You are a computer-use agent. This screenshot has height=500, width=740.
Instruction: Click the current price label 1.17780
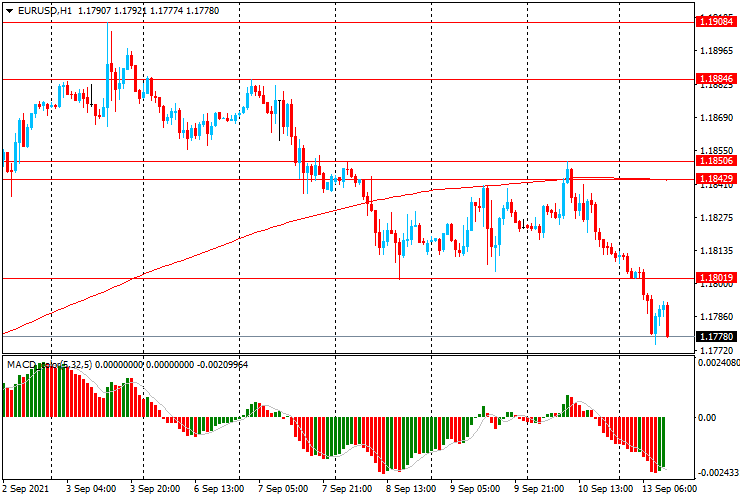coord(716,337)
